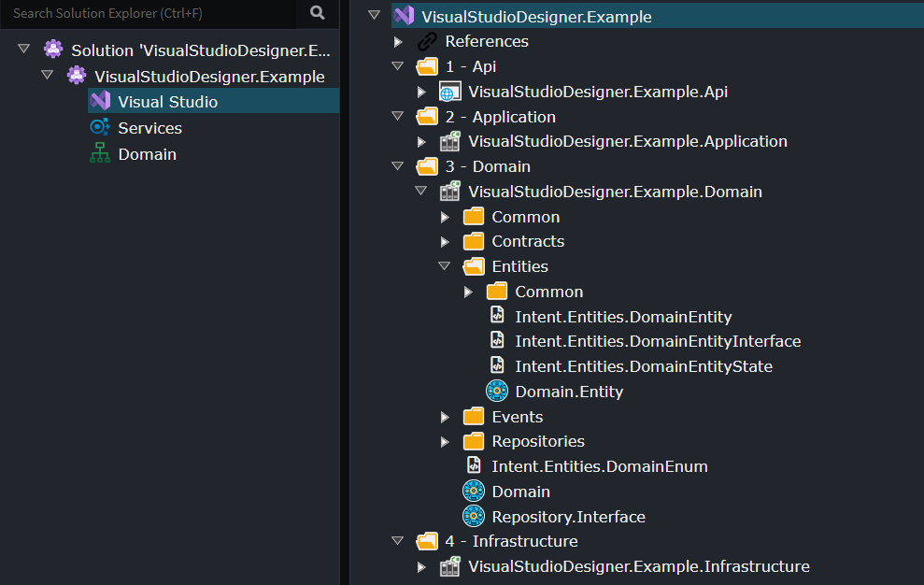Collapse VisualStudioDesigner.Example.Domain project

pos(420,191)
